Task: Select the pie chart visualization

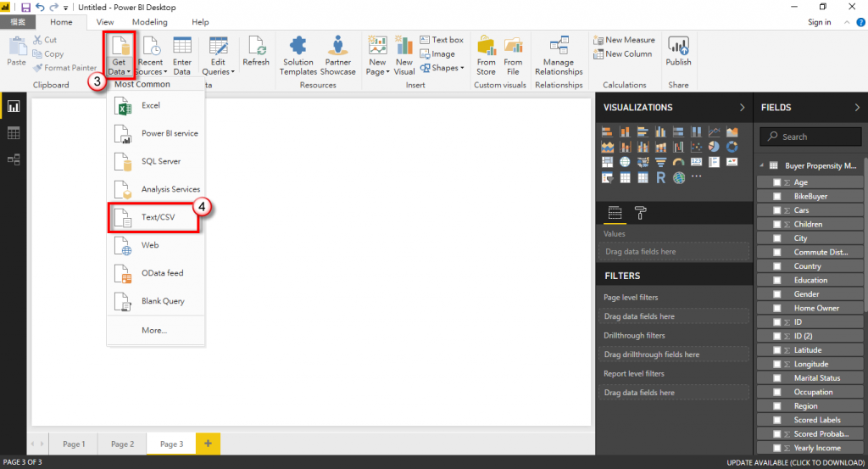Action: coord(714,147)
